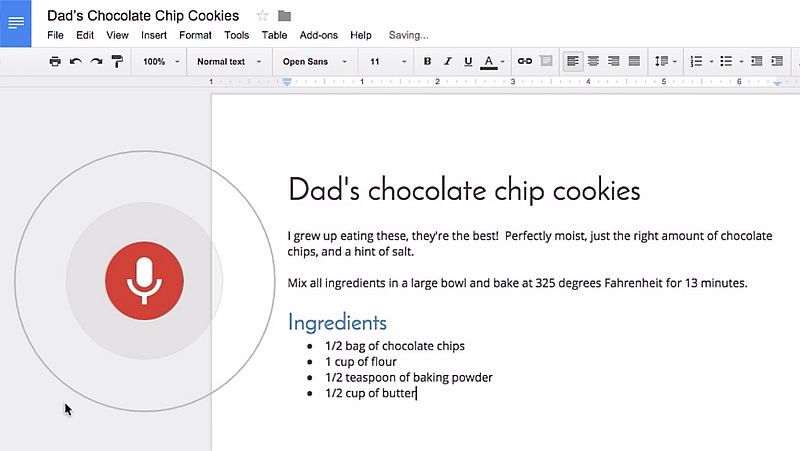Select the Paint format tool
The height and width of the screenshot is (451, 800).
coord(117,62)
